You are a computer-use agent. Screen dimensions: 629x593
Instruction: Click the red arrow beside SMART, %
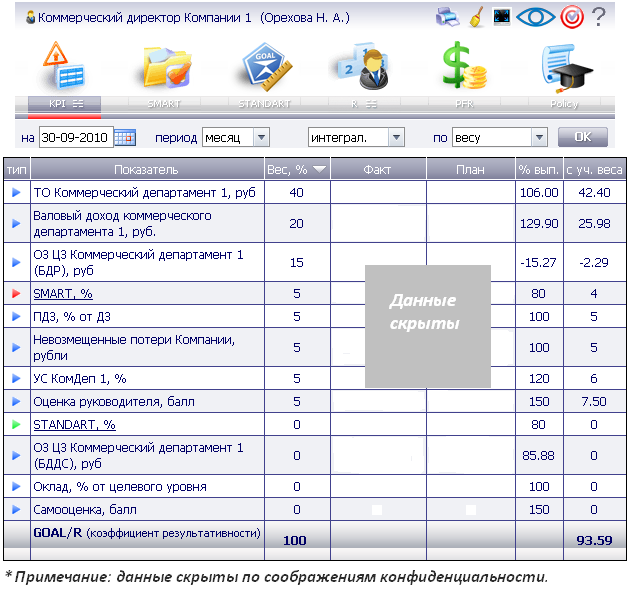pos(16,294)
